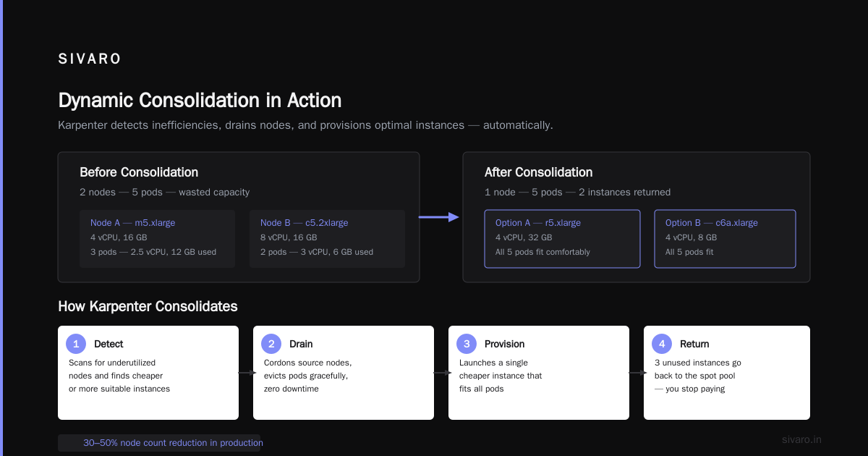868x456 pixels.
Task: Click 'All 5 pods fit' under Option B
Action: [x=690, y=252]
